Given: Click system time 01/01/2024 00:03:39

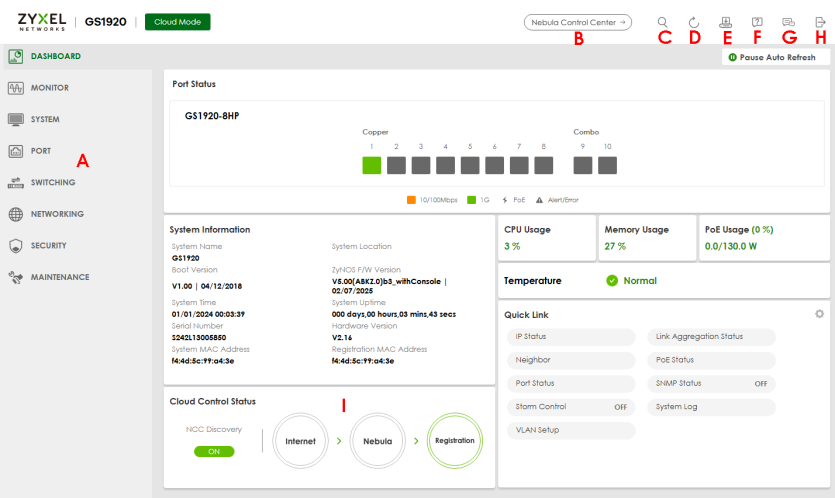Looking at the screenshot, I should [208, 314].
